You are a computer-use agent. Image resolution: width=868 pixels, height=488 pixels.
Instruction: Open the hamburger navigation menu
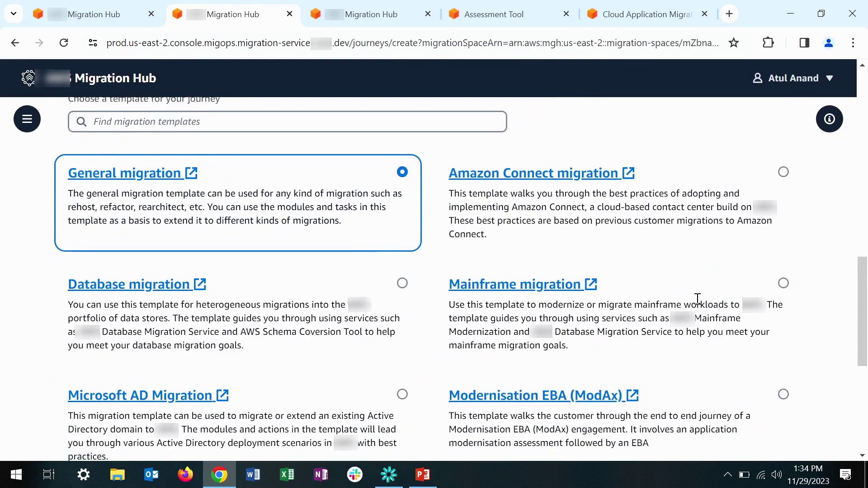27,119
